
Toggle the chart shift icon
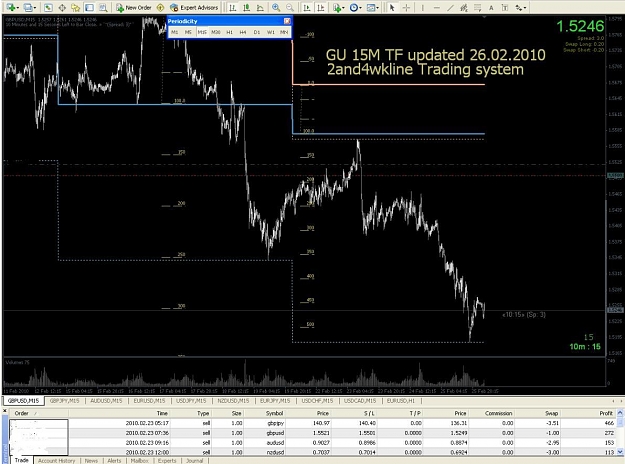pyautogui.click(x=320, y=8)
